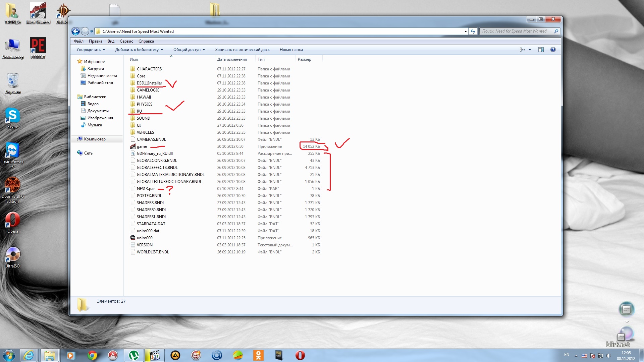This screenshot has height=362, width=644.
Task: Expand the address bar history dropdown
Action: (465, 31)
